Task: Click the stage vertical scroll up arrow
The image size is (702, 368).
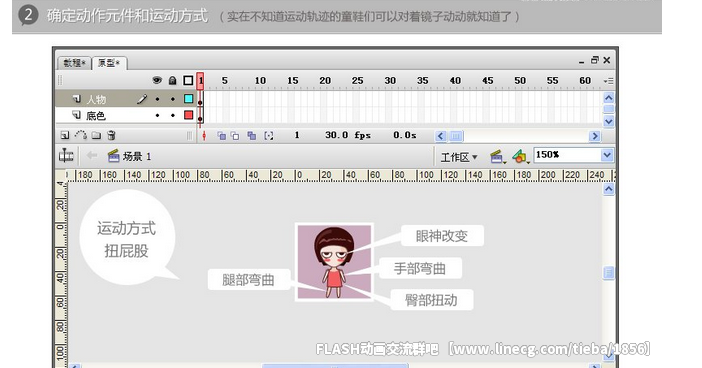Action: [608, 189]
